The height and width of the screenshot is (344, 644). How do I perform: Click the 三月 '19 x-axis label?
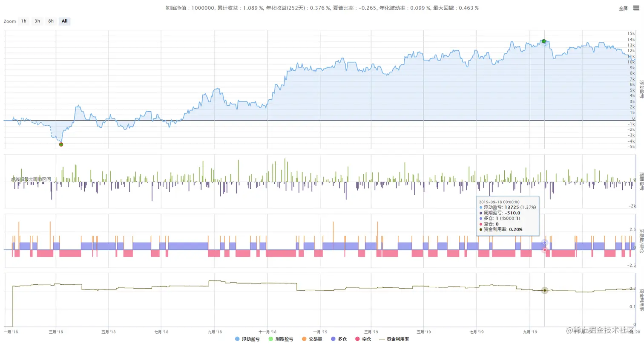click(x=371, y=331)
